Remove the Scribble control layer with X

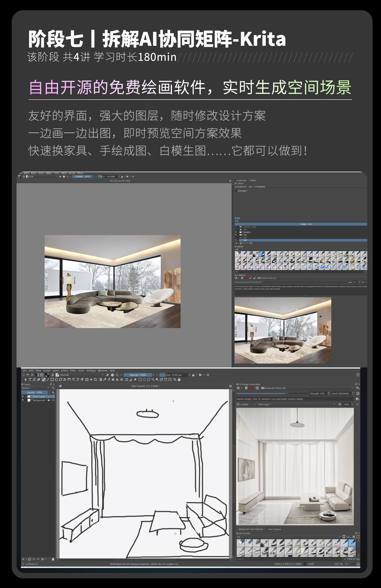pyautogui.click(x=357, y=404)
